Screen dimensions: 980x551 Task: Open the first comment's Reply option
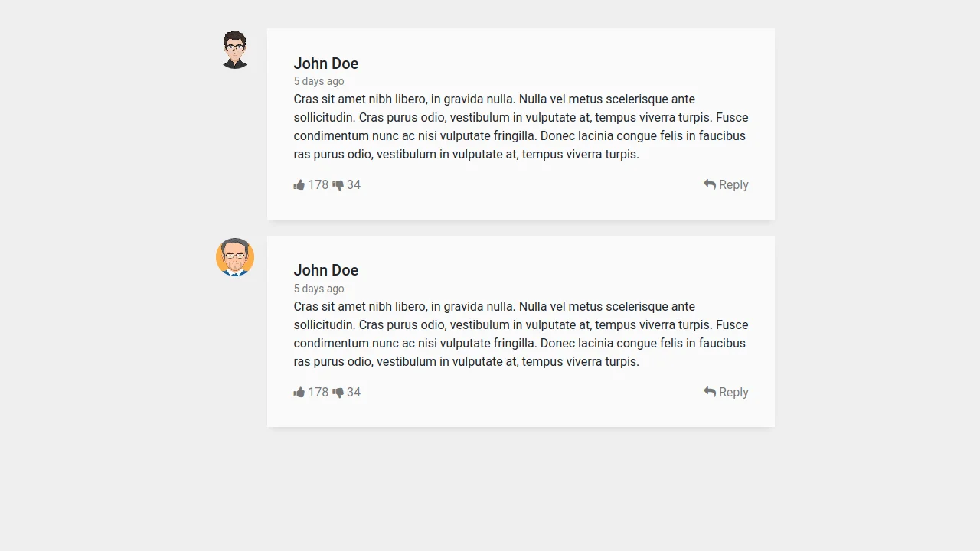733,184
